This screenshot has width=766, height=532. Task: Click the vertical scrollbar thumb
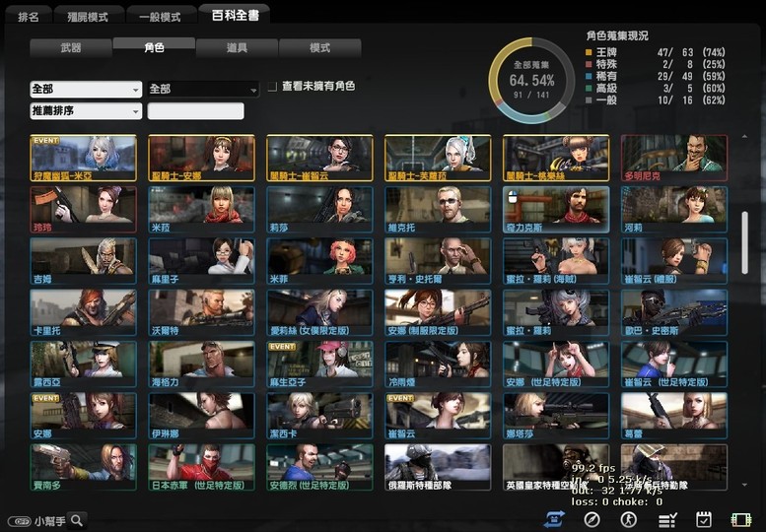pyautogui.click(x=744, y=242)
